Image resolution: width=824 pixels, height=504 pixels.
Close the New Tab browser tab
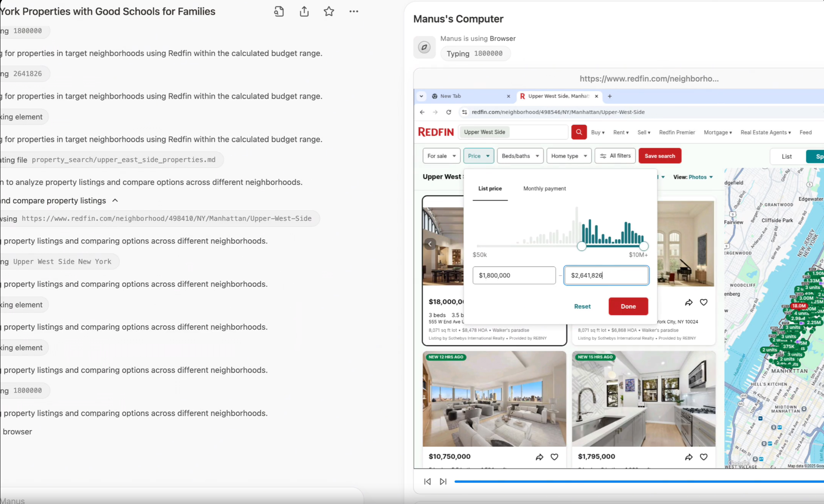[x=508, y=96]
